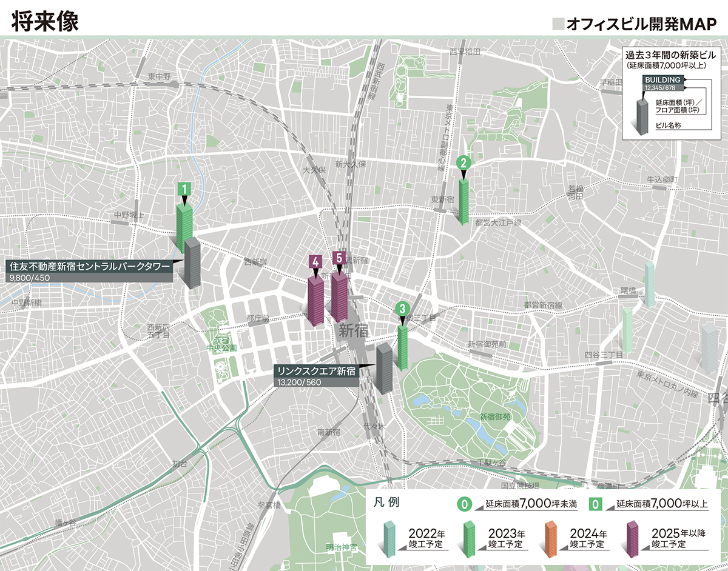728x571 pixels.
Task: Click the 東中野 station label
Action: (x=159, y=77)
